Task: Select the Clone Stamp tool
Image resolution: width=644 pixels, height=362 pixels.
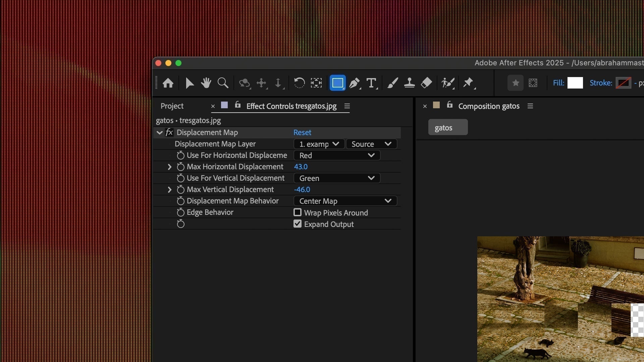Action: tap(410, 83)
